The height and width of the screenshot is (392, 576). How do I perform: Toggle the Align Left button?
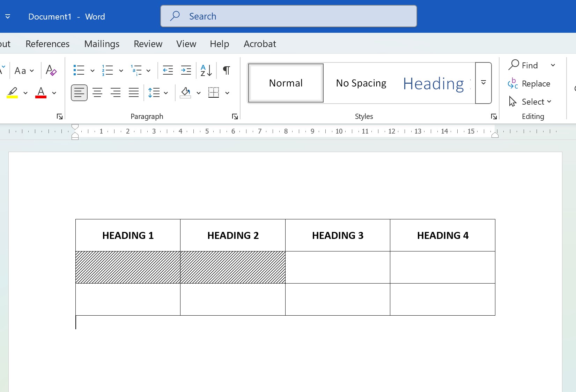point(79,93)
